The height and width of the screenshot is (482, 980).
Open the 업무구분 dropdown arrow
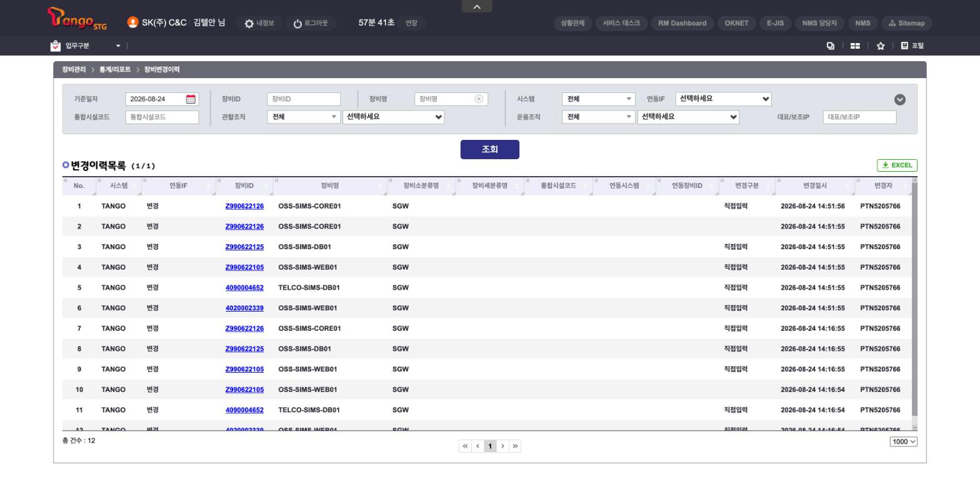click(x=118, y=46)
